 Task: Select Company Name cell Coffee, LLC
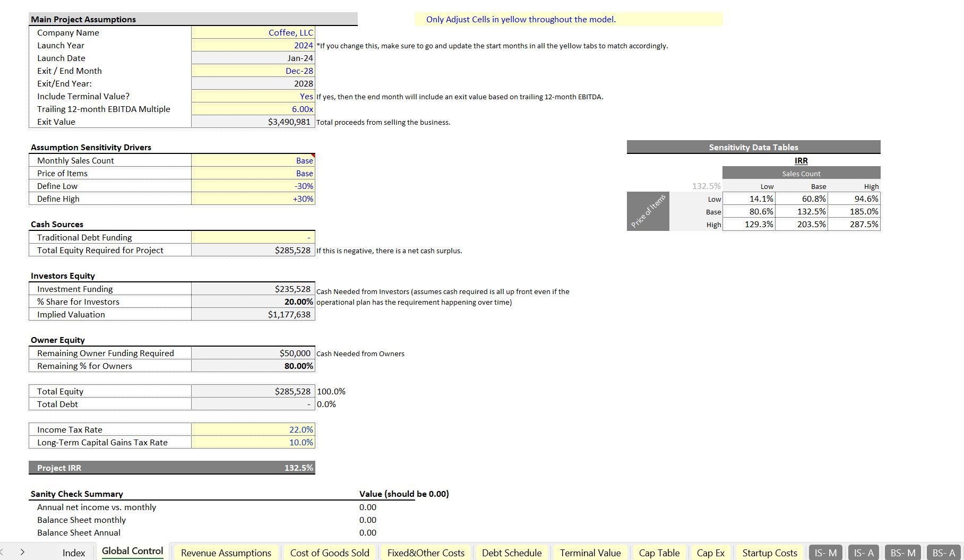coord(253,32)
